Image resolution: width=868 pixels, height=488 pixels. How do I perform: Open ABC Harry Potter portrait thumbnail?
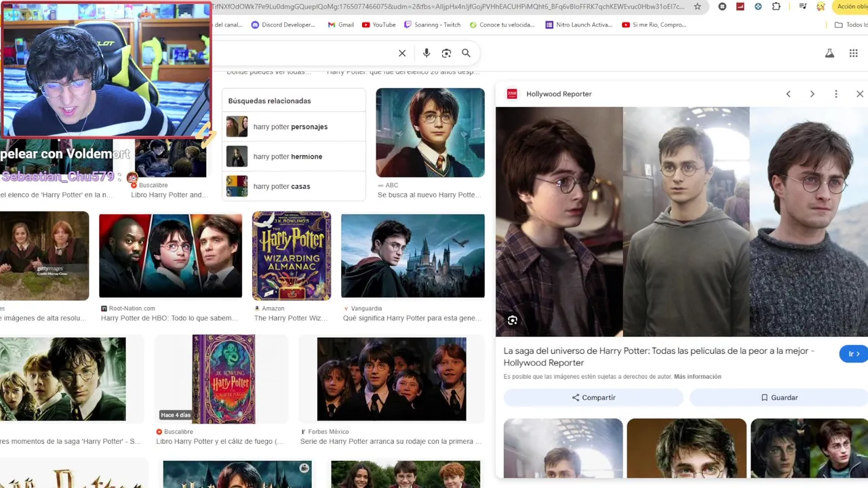click(431, 133)
